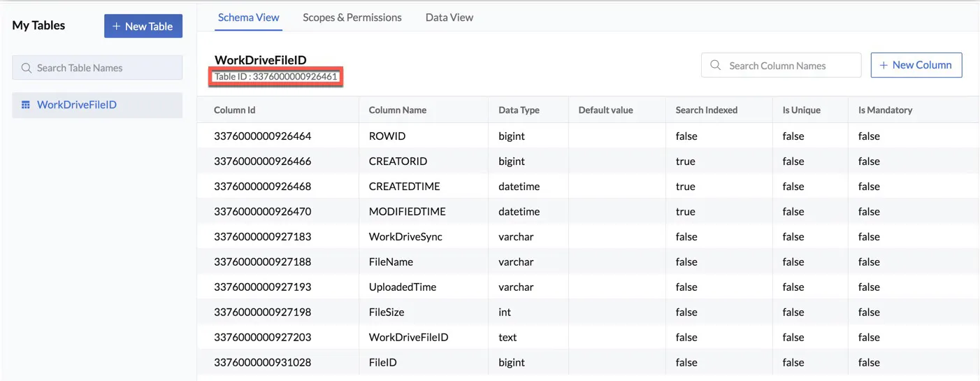
Task: Focus the Search Column Names field
Action: [x=781, y=65]
